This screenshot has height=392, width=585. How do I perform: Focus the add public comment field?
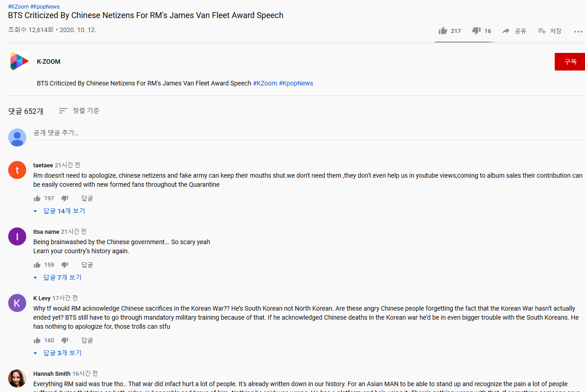(309, 133)
